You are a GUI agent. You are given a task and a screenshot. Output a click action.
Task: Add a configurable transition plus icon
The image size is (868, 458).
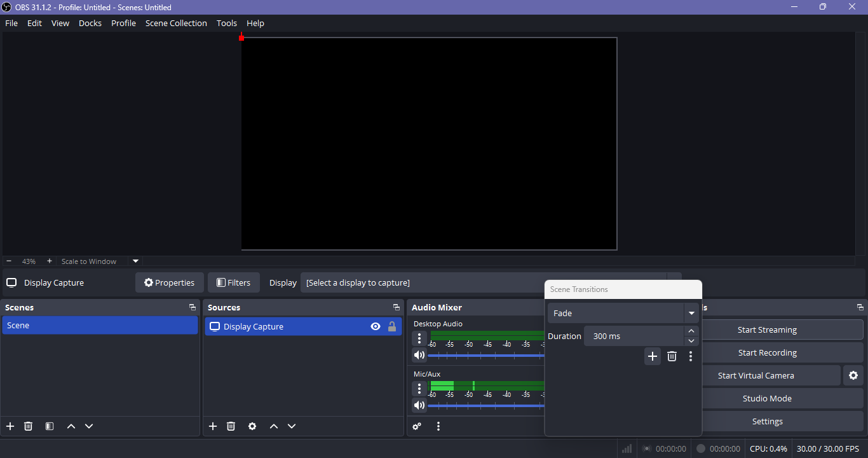652,356
